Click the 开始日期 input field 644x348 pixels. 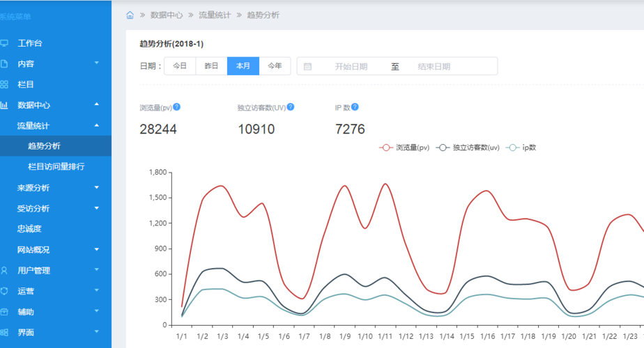[351, 67]
